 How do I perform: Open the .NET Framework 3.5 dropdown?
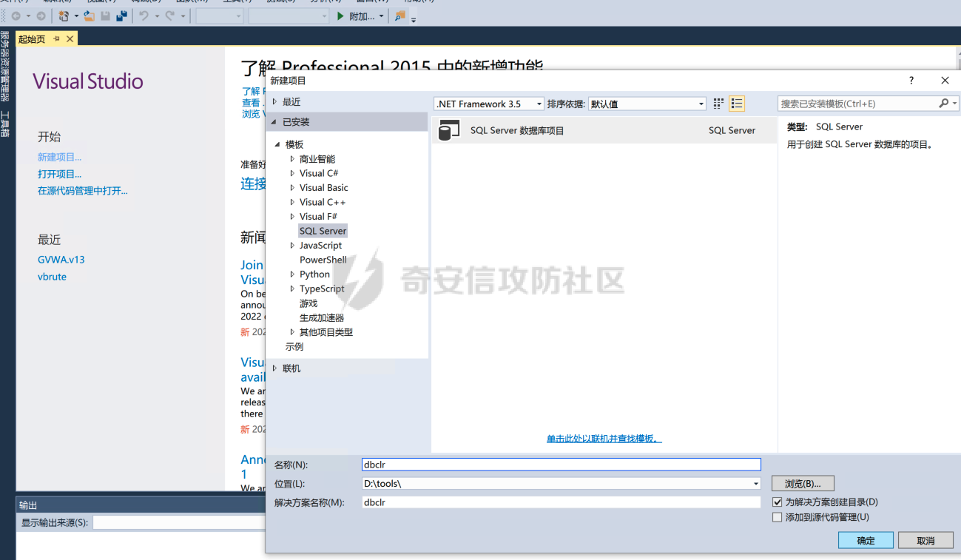[489, 104]
